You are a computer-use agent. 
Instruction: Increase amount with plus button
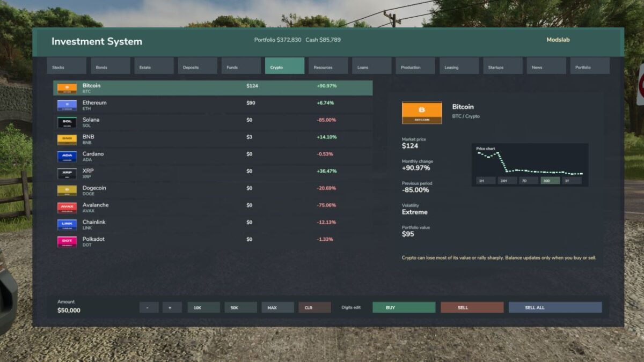pos(172,307)
